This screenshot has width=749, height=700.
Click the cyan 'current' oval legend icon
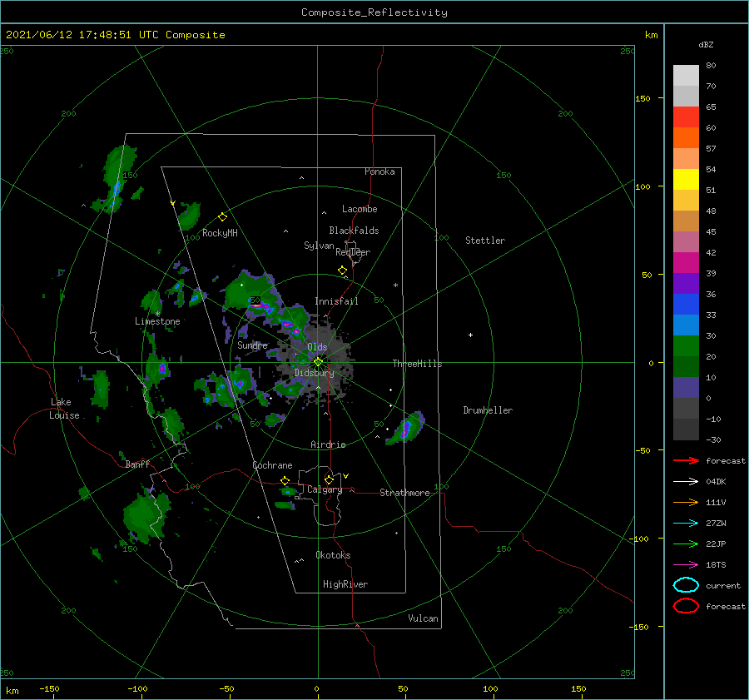[686, 585]
